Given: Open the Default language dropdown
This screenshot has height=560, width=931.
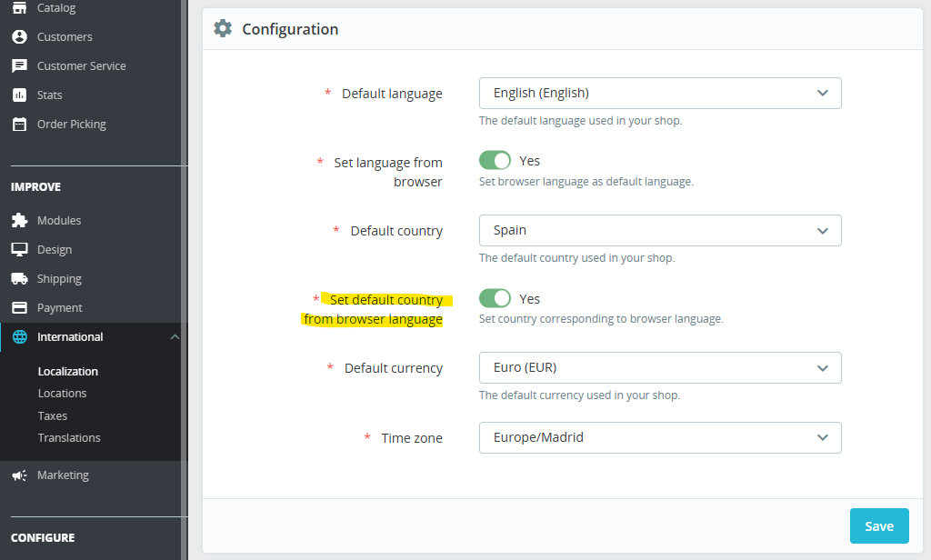Looking at the screenshot, I should tap(660, 93).
